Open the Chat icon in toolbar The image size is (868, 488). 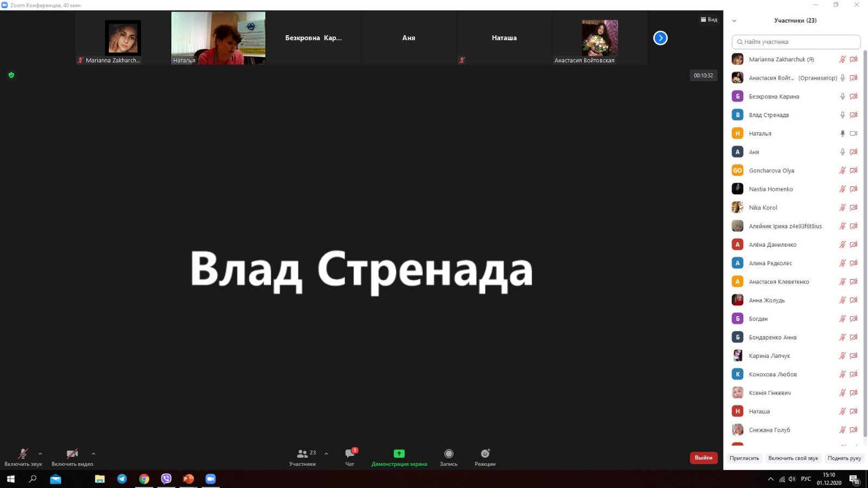pos(350,454)
